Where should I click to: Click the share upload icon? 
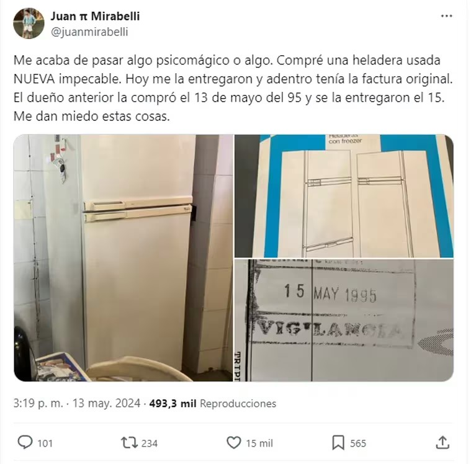point(442,443)
